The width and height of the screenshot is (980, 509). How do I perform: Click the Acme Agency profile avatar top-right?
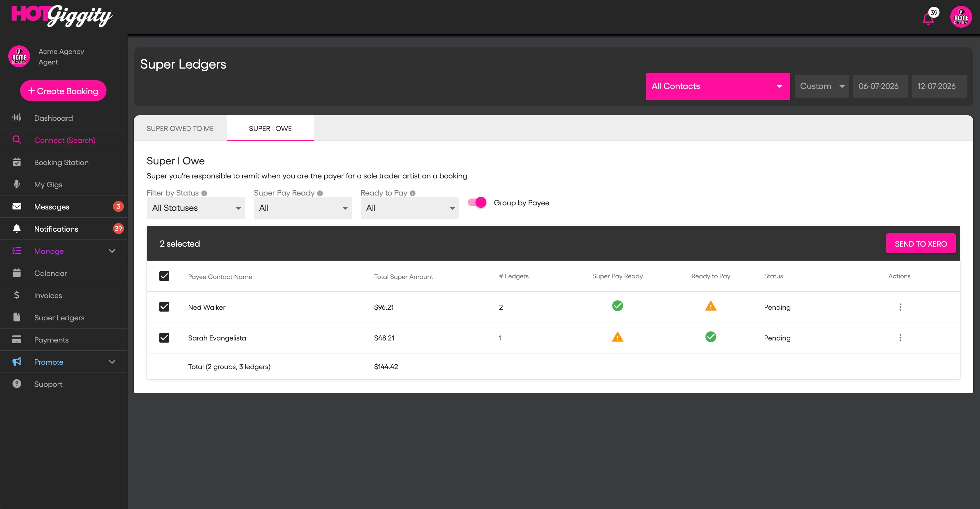point(961,17)
